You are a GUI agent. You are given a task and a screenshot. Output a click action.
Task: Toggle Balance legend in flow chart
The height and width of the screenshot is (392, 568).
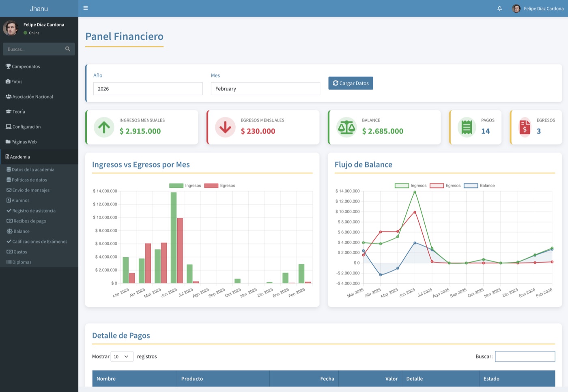click(x=479, y=186)
